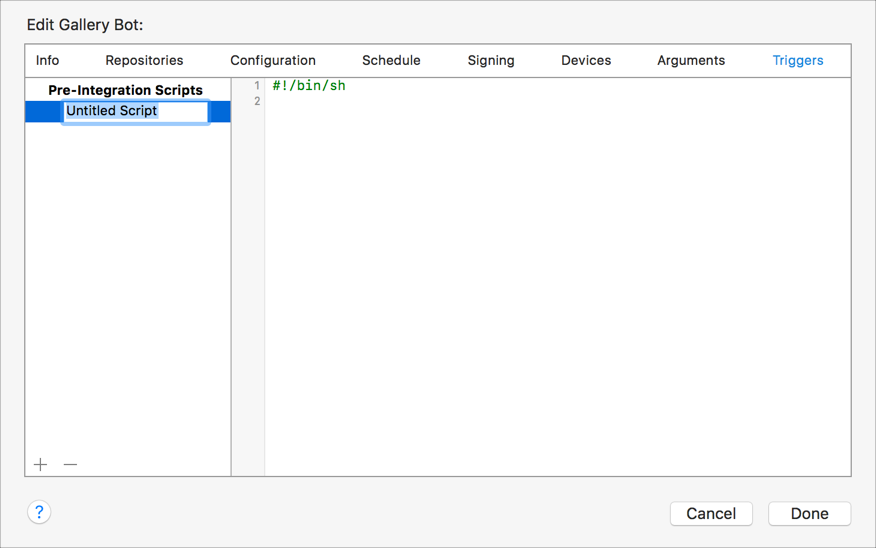Go to the Configuration tab
The image size is (876, 548).
click(273, 60)
